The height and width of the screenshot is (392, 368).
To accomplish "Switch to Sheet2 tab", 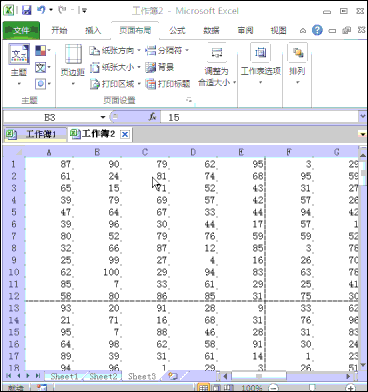I will click(x=103, y=376).
